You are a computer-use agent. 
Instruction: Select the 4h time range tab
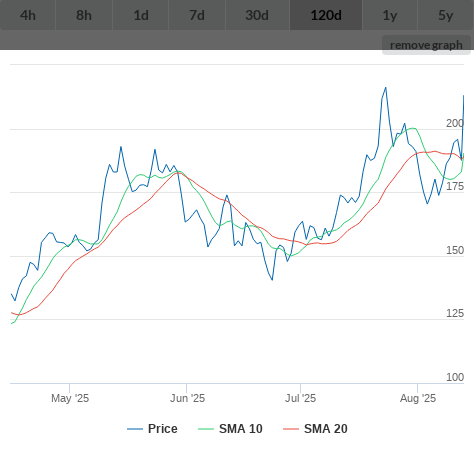tap(28, 15)
